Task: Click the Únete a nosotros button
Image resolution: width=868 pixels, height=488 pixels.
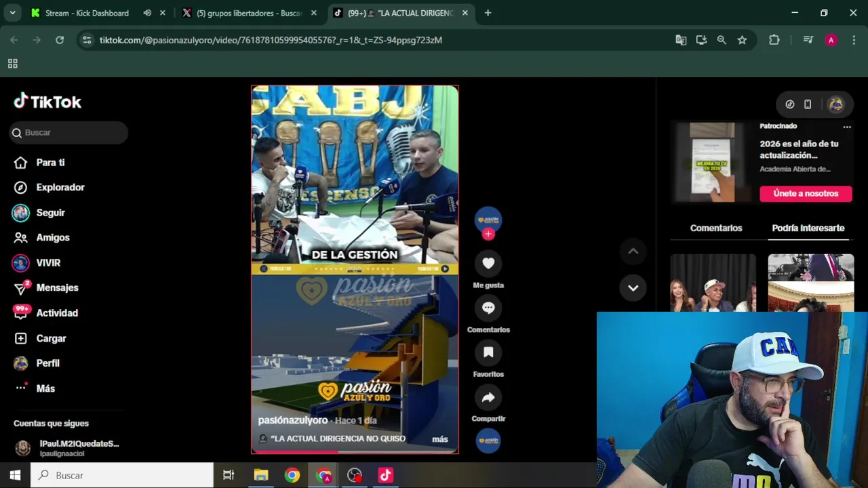Action: click(x=806, y=193)
